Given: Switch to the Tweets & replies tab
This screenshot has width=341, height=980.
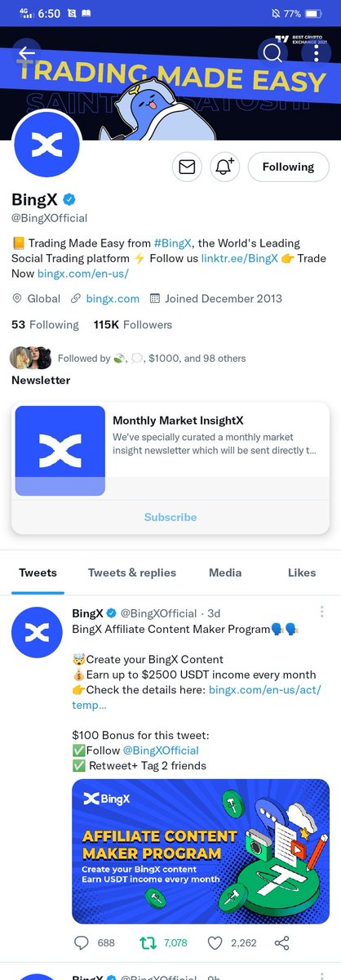Looking at the screenshot, I should click(x=132, y=572).
